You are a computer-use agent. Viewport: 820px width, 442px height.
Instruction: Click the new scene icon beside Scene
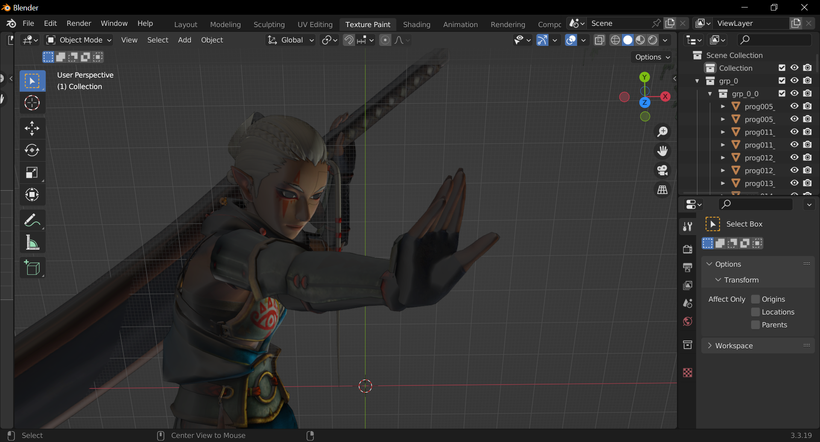coord(670,24)
